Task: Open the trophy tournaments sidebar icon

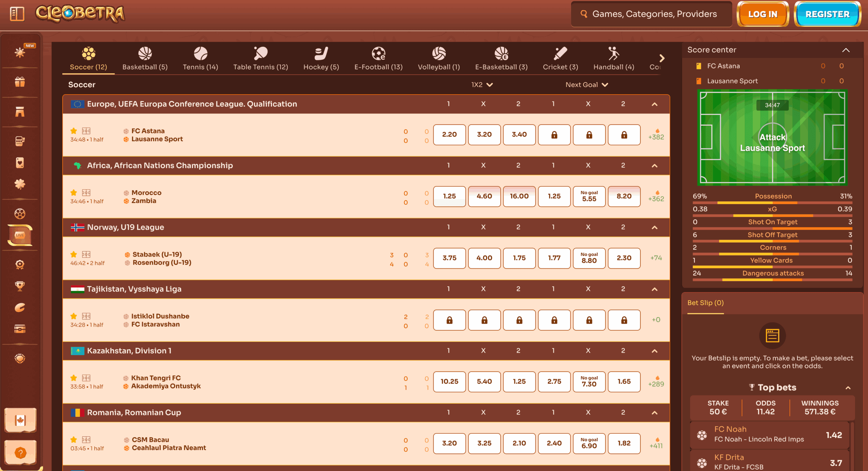Action: click(x=20, y=286)
